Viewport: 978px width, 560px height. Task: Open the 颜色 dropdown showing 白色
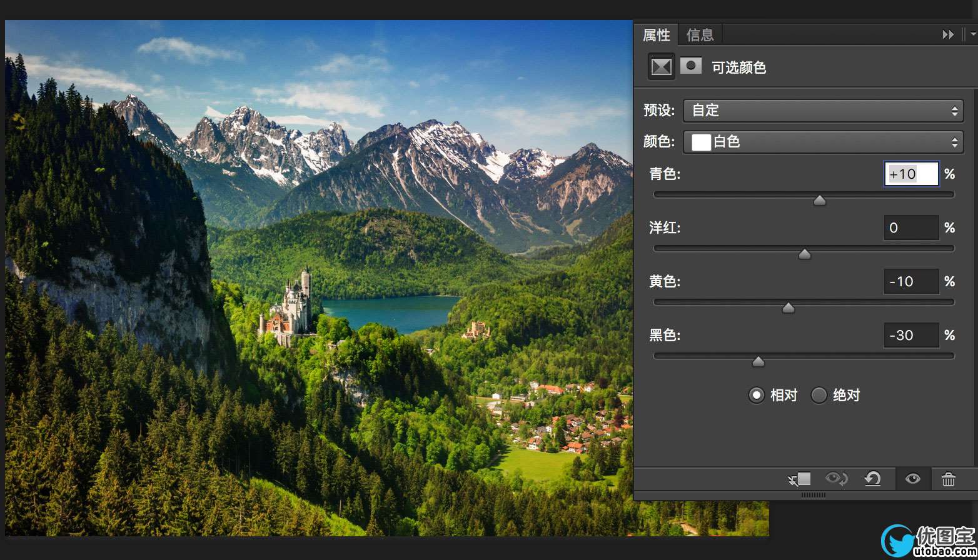(824, 142)
